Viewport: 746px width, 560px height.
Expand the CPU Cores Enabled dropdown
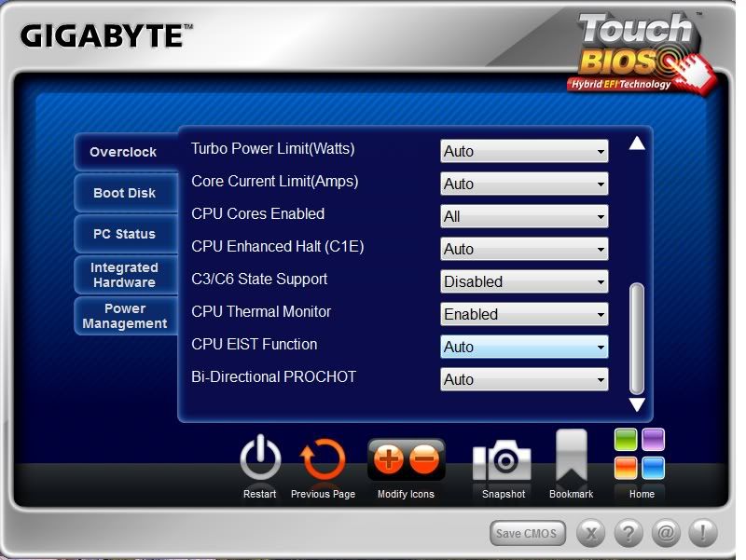[524, 216]
